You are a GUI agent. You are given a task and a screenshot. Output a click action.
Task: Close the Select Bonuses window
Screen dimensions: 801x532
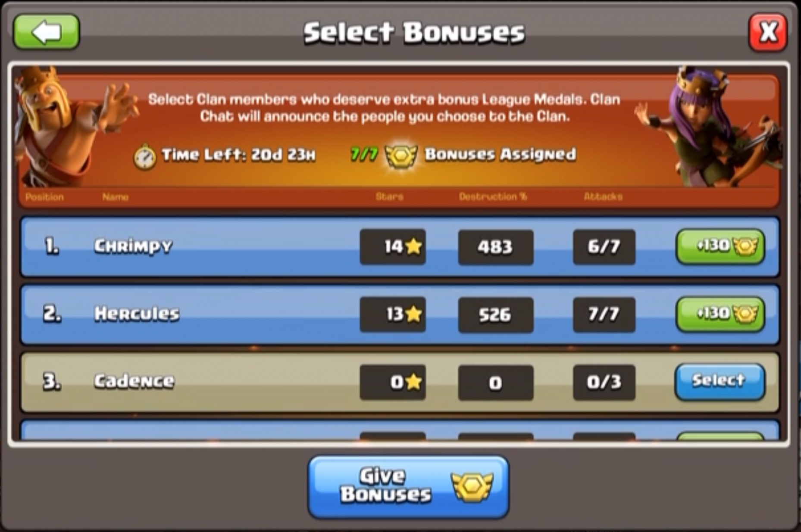(x=768, y=32)
